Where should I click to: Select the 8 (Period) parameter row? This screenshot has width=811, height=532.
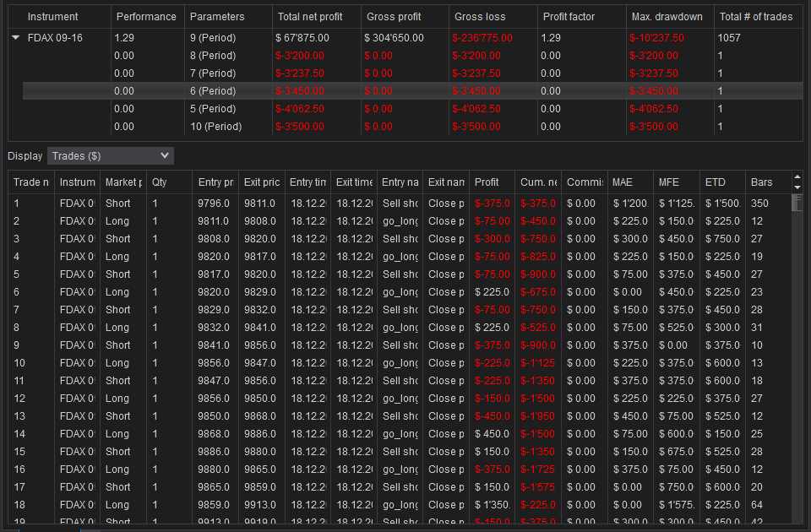tap(413, 56)
